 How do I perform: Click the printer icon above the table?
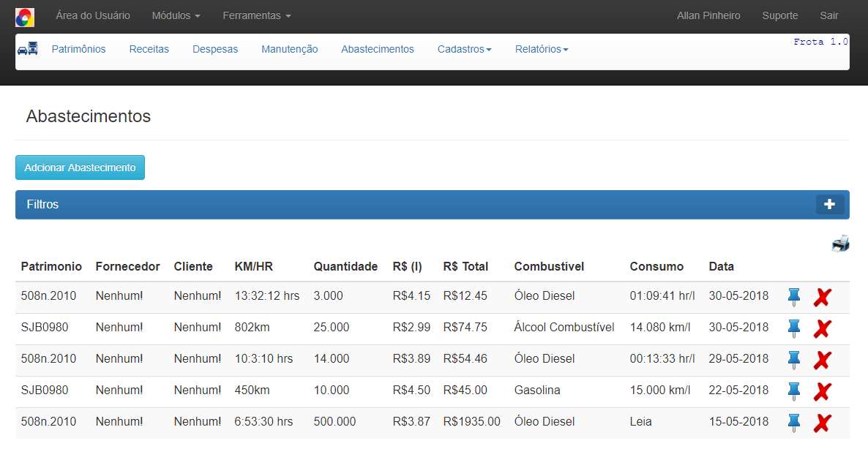pos(840,244)
